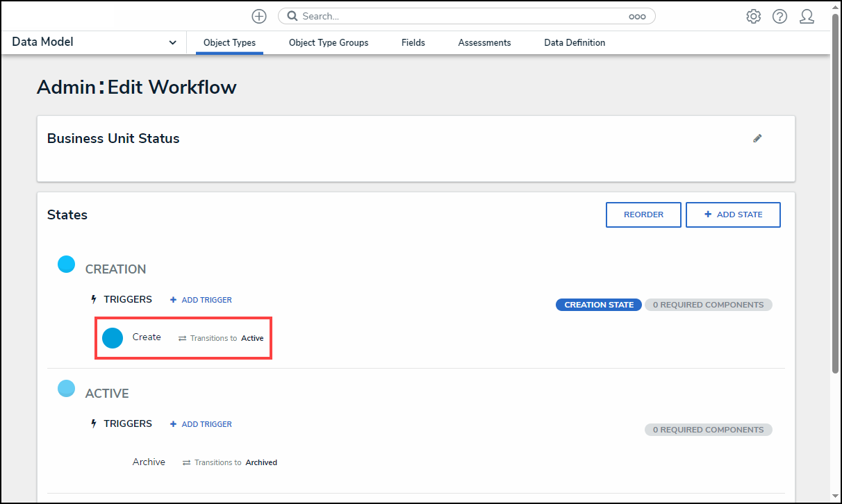Add a trigger to the Active state
Image resolution: width=842 pixels, height=504 pixels.
(201, 424)
